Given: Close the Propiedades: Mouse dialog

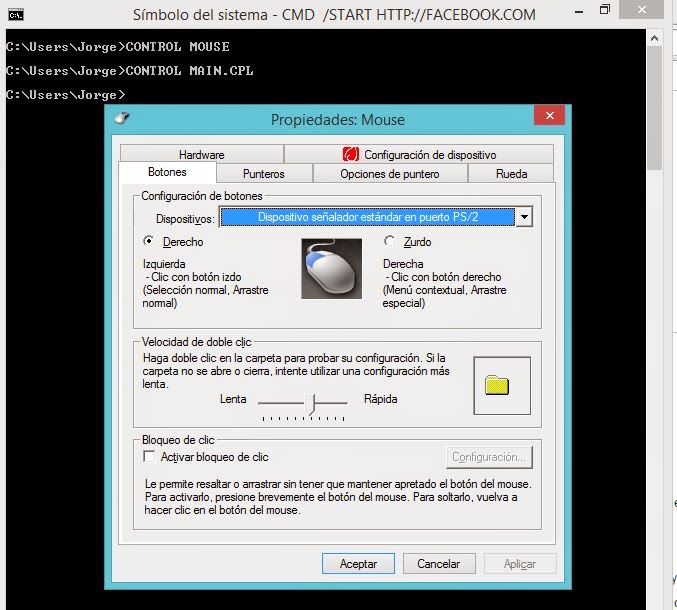Looking at the screenshot, I should pos(550,115).
